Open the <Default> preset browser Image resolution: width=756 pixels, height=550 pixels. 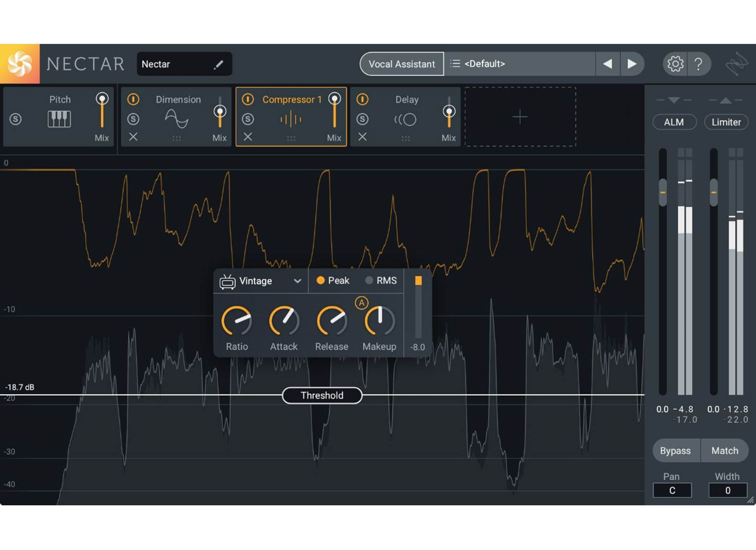point(520,64)
